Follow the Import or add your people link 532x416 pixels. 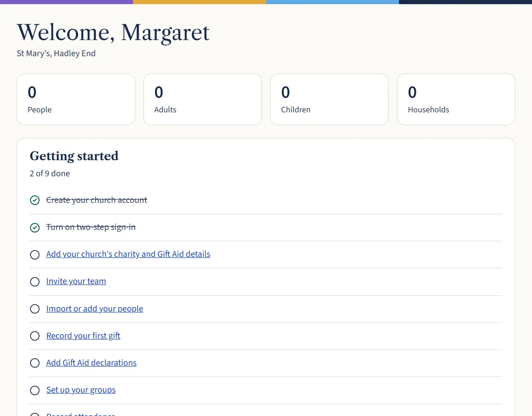pyautogui.click(x=95, y=308)
